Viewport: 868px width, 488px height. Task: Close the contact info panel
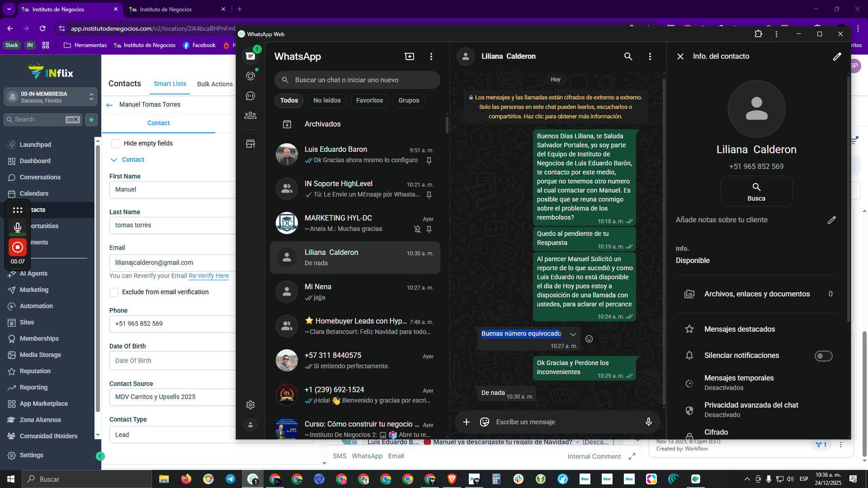point(680,56)
